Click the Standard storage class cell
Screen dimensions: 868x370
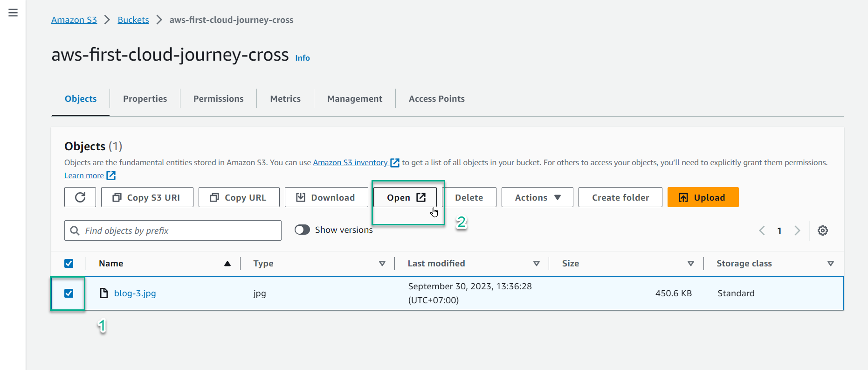tap(736, 293)
